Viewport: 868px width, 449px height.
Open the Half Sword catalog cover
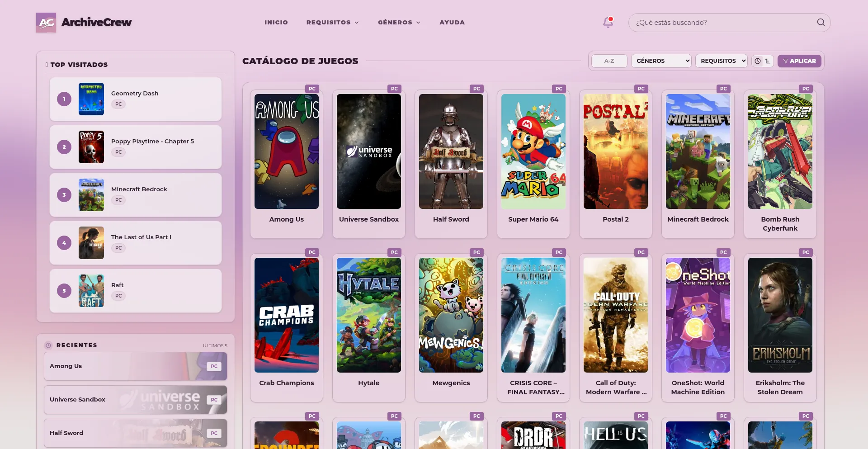pyautogui.click(x=451, y=151)
